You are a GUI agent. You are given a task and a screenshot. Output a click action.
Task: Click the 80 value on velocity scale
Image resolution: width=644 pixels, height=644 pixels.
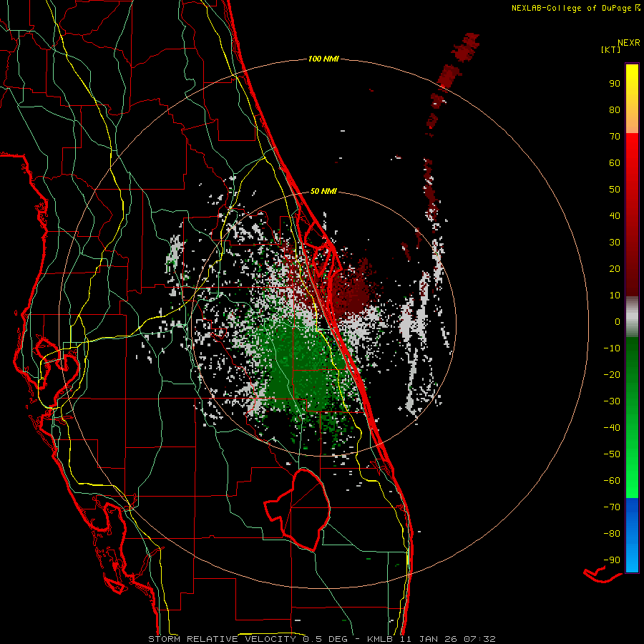[x=615, y=110]
